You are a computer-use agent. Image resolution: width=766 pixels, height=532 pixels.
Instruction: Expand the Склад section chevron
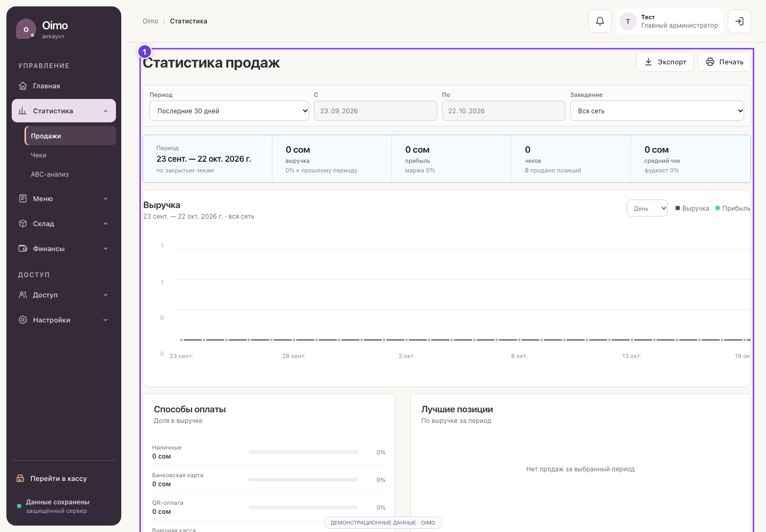(105, 223)
